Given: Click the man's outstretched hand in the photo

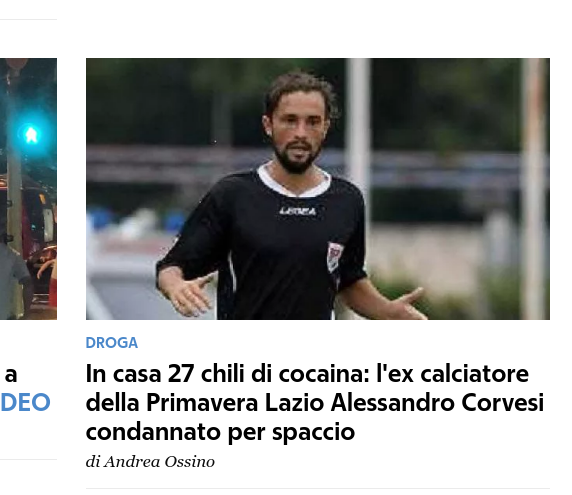Looking at the screenshot, I should [x=189, y=295].
